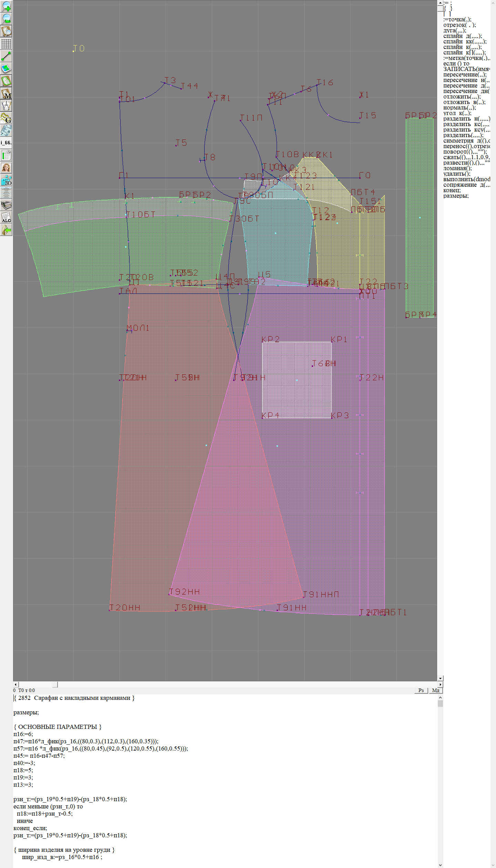The image size is (496, 868).
Task: Insert 'отрезок( , );' from operator list
Action: 459,25
